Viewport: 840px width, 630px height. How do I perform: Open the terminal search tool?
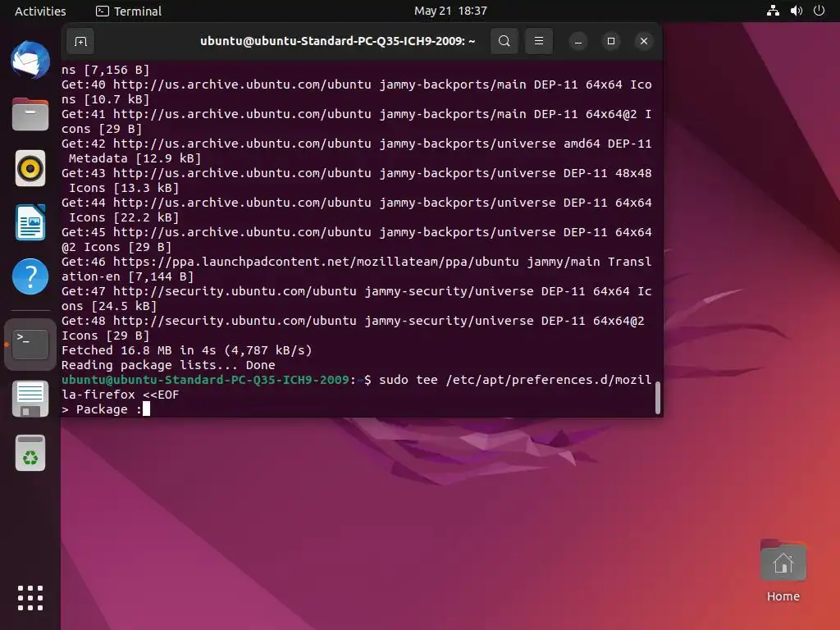click(504, 41)
